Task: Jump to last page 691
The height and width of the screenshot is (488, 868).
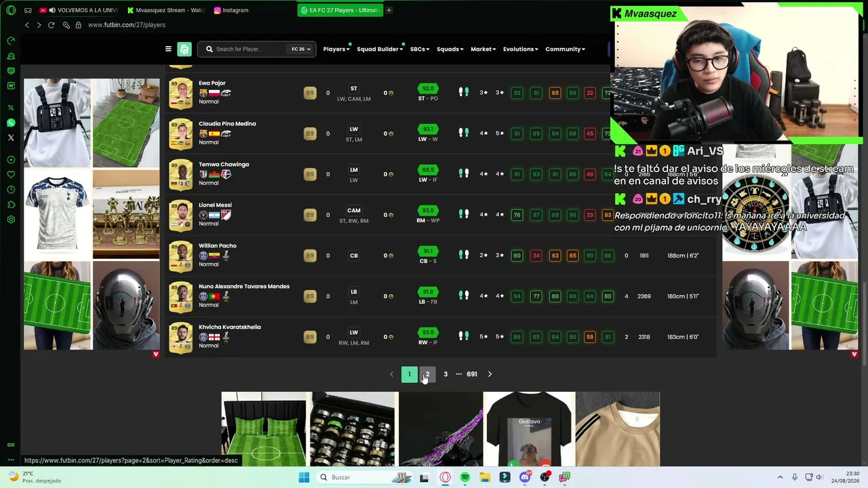Action: tap(472, 374)
